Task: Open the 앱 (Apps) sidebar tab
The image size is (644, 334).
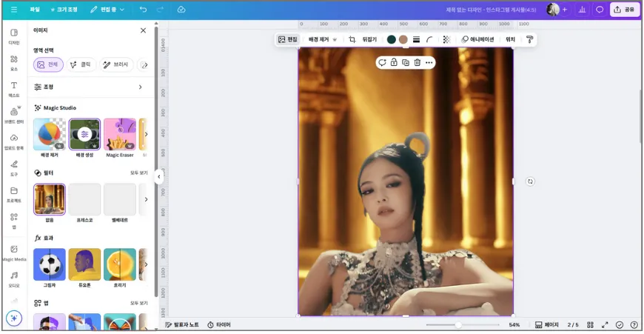Action: 14,221
